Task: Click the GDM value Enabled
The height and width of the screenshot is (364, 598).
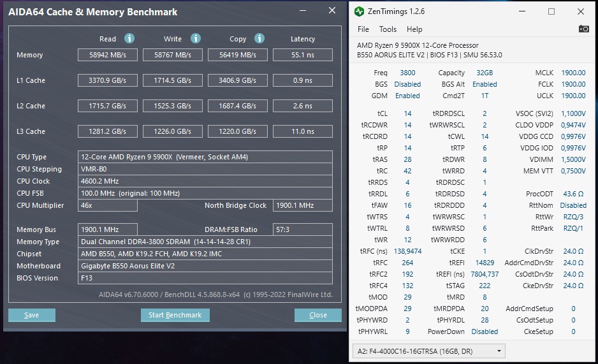Action: 407,96
